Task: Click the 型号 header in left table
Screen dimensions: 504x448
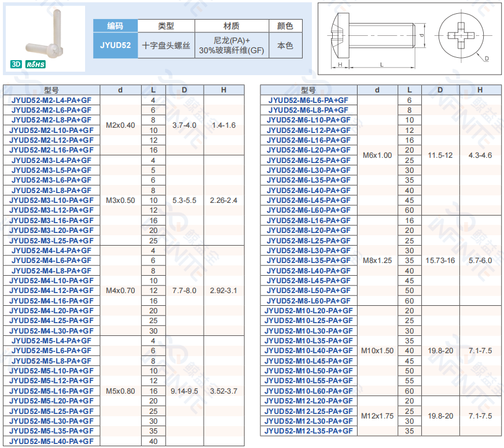Action: tap(51, 90)
